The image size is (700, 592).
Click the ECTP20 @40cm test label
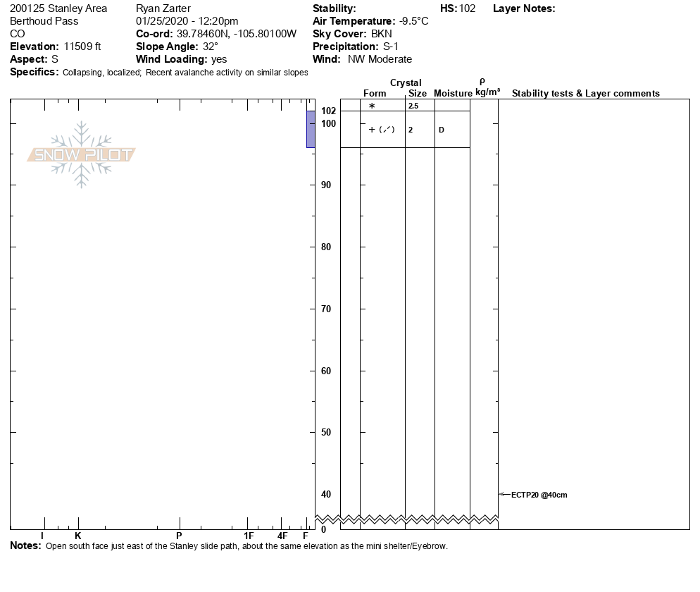pos(539,495)
